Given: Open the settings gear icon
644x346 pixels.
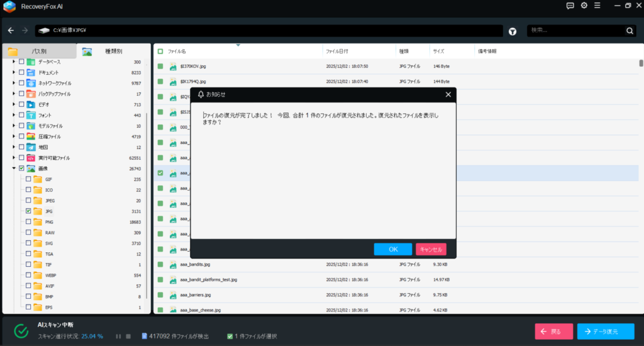Looking at the screenshot, I should [584, 6].
